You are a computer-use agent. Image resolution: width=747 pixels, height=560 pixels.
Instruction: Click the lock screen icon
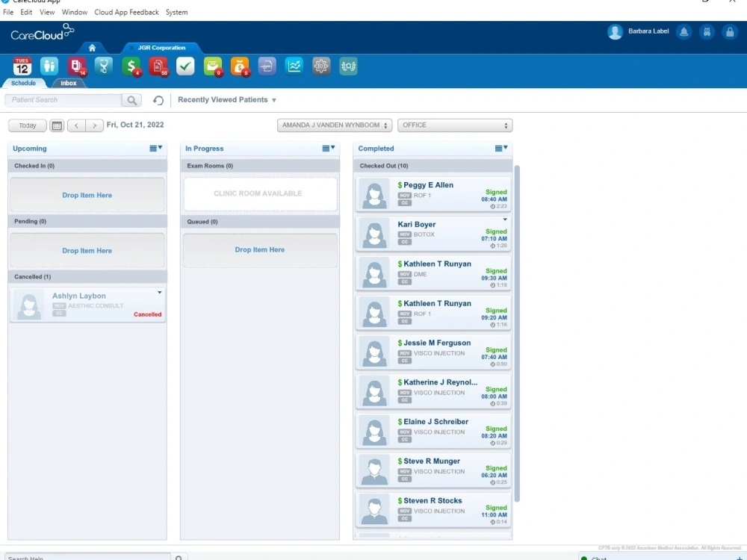click(729, 32)
